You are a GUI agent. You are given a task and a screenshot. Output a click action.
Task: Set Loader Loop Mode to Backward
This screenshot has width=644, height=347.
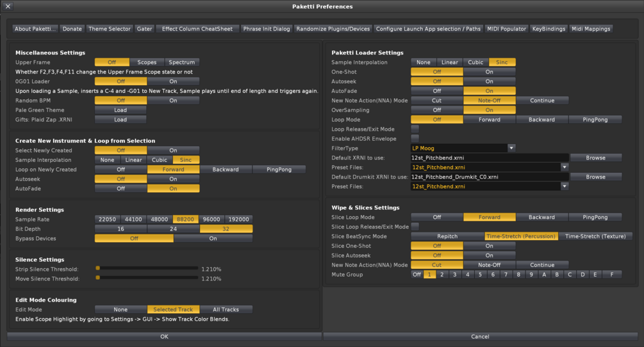(x=541, y=120)
